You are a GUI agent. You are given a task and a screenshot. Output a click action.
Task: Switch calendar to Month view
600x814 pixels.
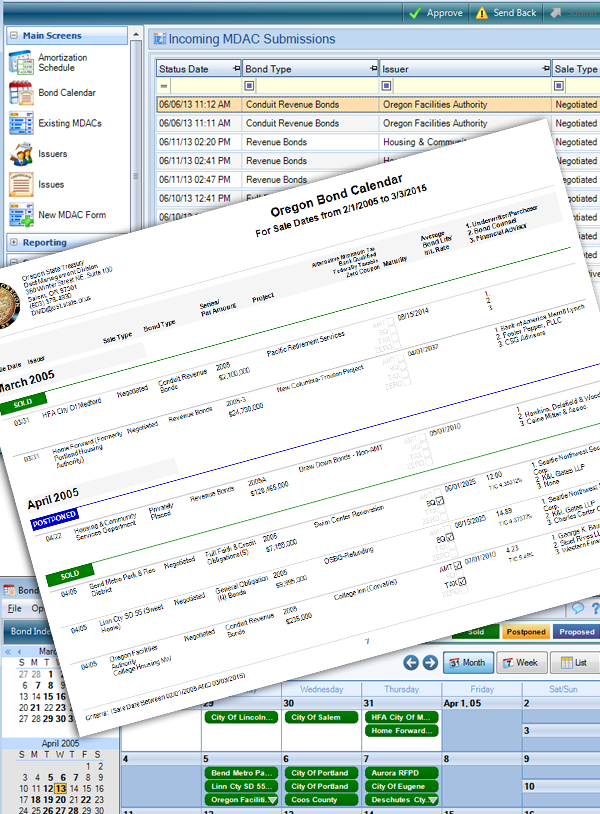pos(468,662)
